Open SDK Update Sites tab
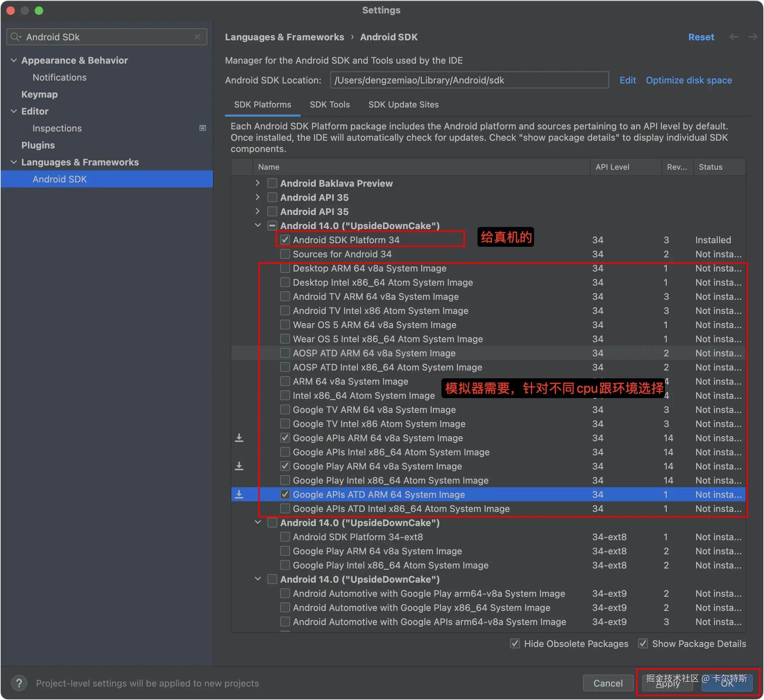Screen dimensions: 764x700 pos(403,105)
